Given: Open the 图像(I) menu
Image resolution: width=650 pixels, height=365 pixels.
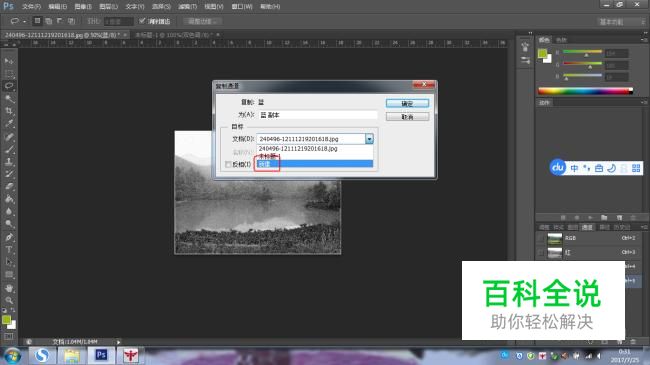Looking at the screenshot, I should point(83,7).
